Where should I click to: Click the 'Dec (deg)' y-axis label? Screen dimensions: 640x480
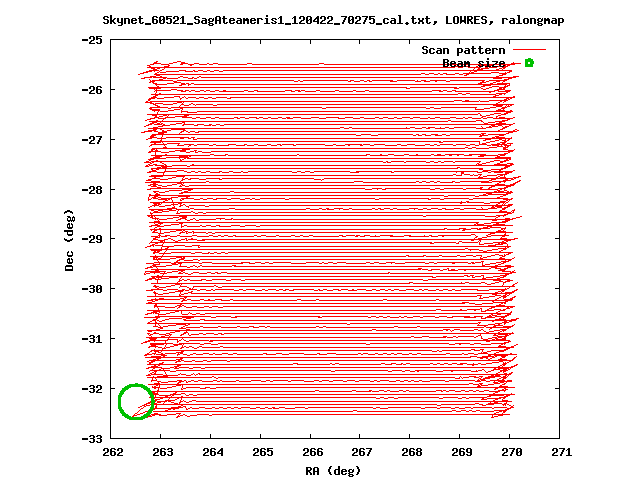tap(69, 240)
